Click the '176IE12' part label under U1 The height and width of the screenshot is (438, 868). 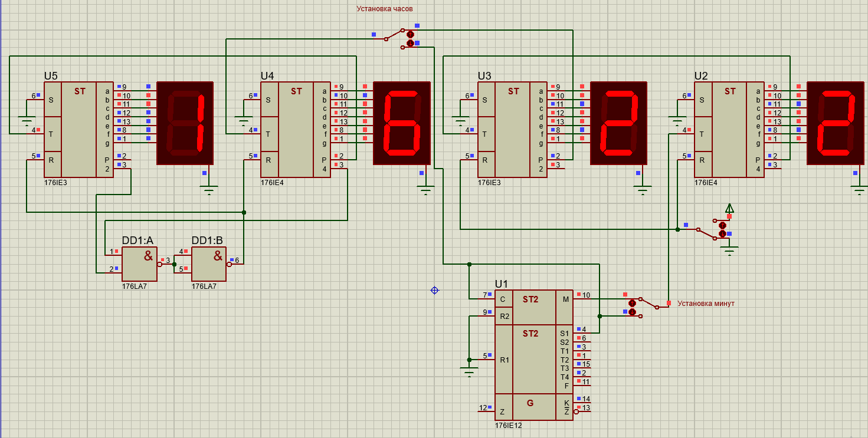point(509,425)
